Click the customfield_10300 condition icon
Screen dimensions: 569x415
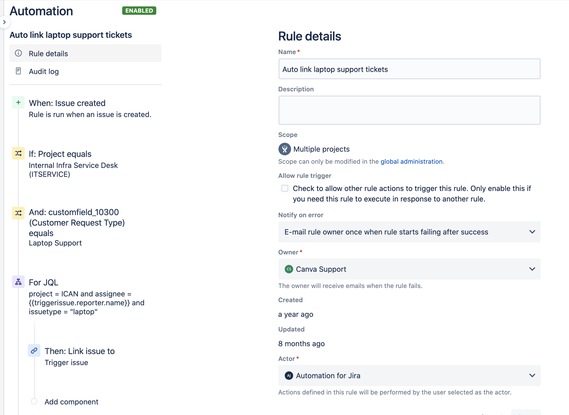(18, 213)
